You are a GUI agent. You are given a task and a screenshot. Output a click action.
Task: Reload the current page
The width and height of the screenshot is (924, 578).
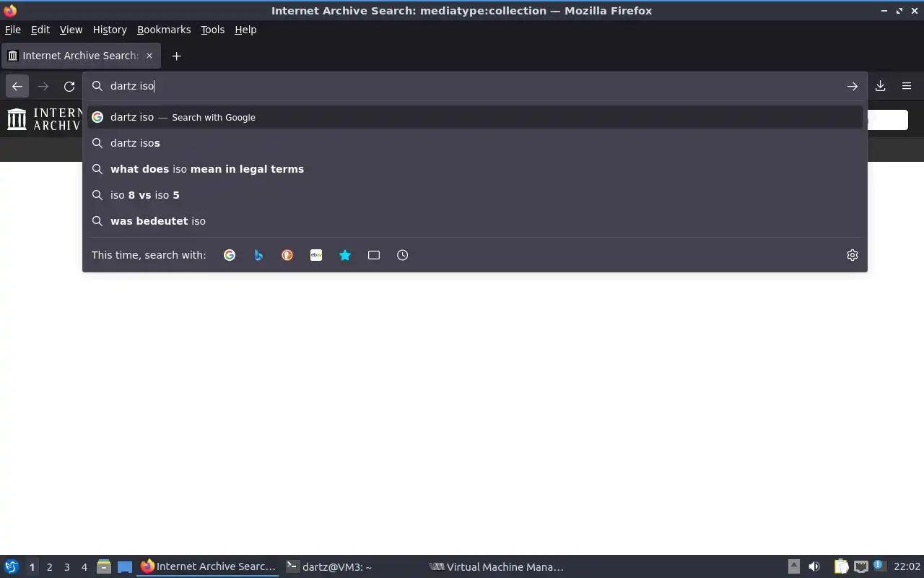point(69,86)
